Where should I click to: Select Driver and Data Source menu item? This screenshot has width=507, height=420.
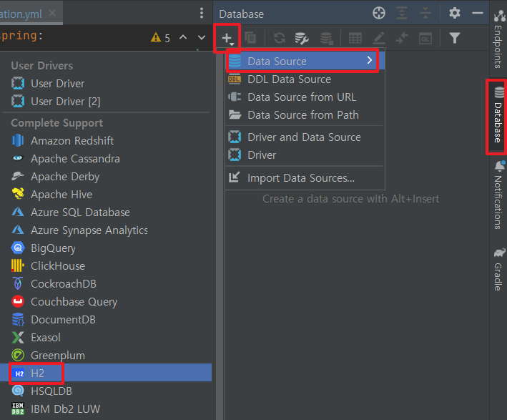click(305, 137)
